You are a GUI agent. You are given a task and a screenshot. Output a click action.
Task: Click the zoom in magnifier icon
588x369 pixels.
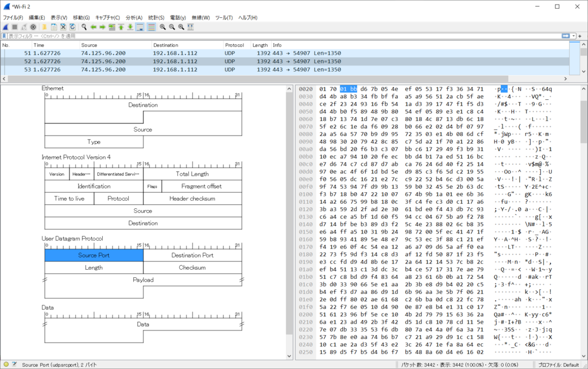163,27
